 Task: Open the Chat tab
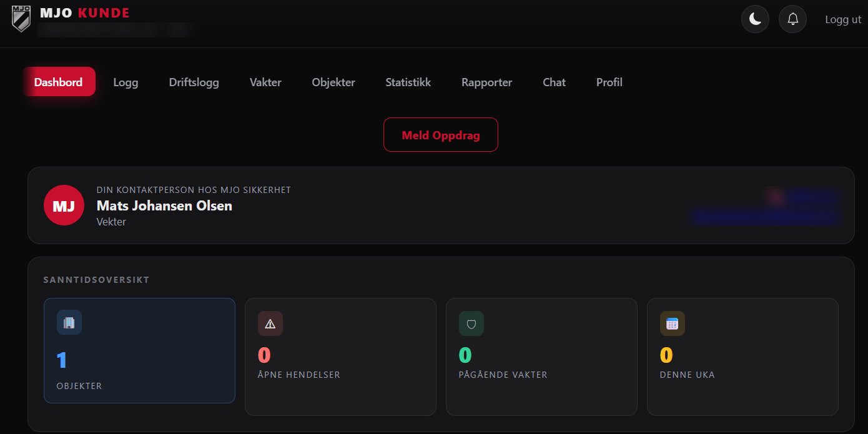[x=554, y=82]
